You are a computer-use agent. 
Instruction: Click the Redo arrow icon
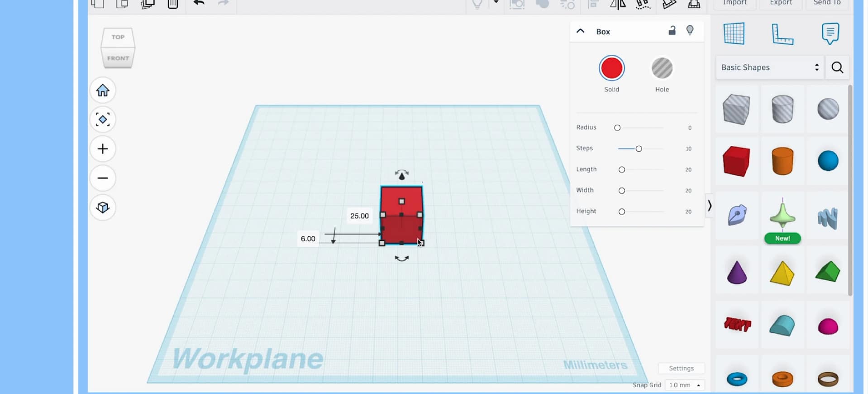coord(224,3)
